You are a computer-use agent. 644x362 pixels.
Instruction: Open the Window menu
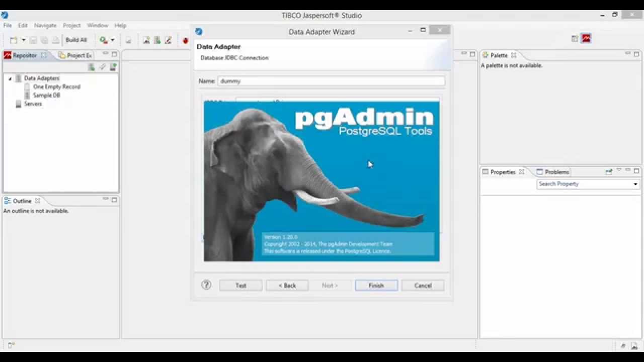(97, 25)
